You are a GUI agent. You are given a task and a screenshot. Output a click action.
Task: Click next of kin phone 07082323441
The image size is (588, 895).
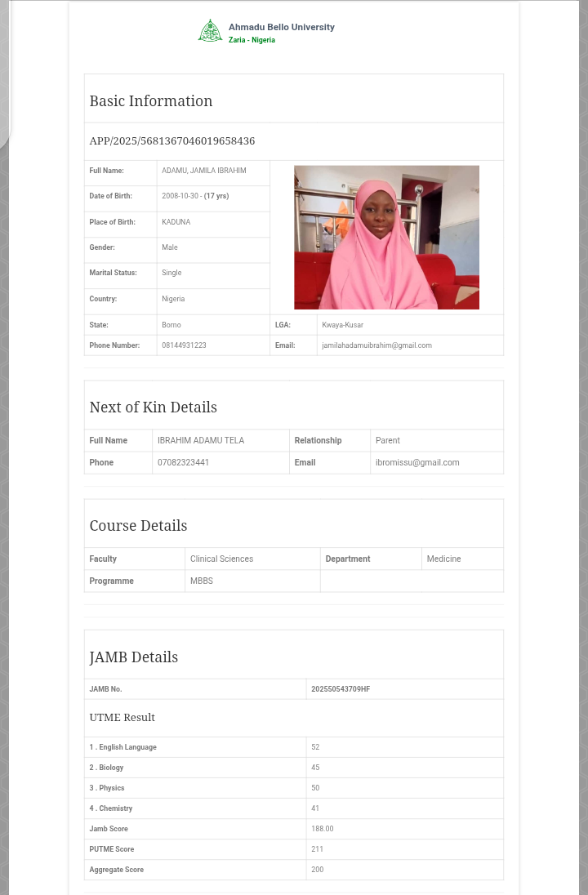coord(183,462)
